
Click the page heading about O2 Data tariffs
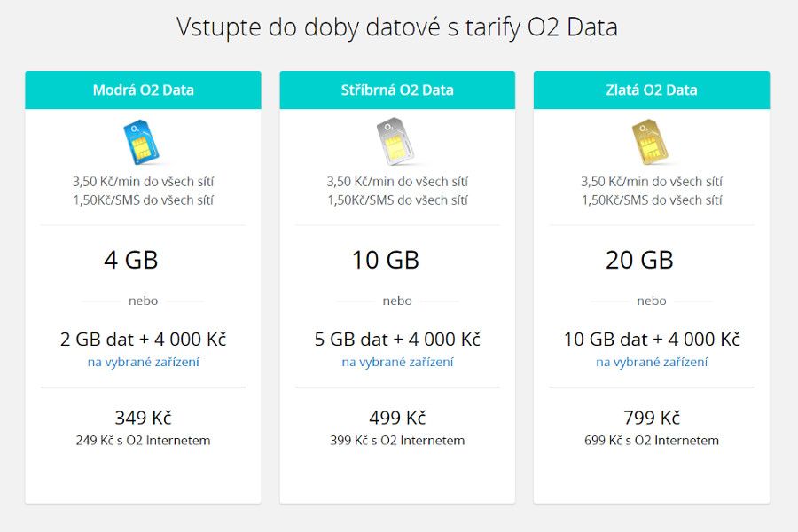coord(397,27)
